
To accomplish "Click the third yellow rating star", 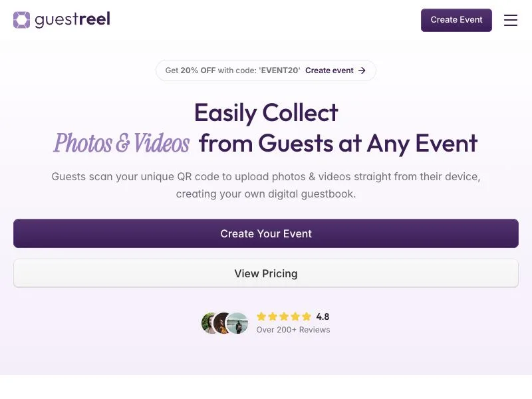I will 284,317.
